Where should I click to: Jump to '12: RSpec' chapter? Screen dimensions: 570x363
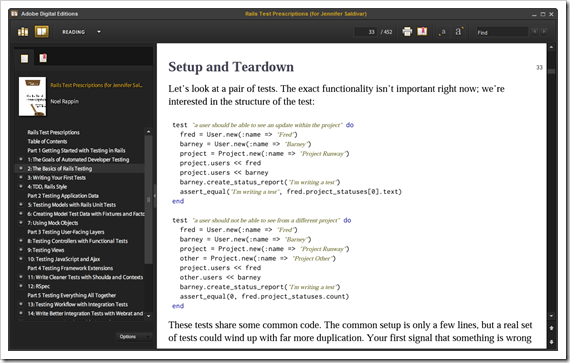(x=39, y=286)
